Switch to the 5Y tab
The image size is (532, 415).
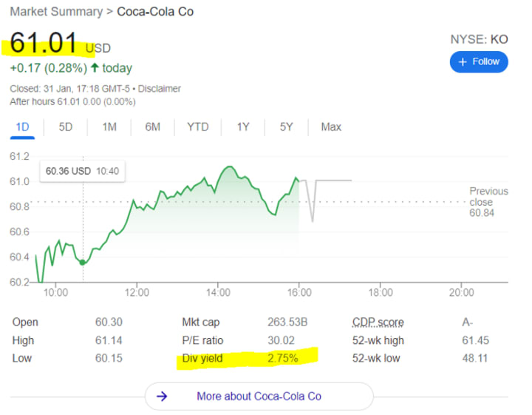286,127
